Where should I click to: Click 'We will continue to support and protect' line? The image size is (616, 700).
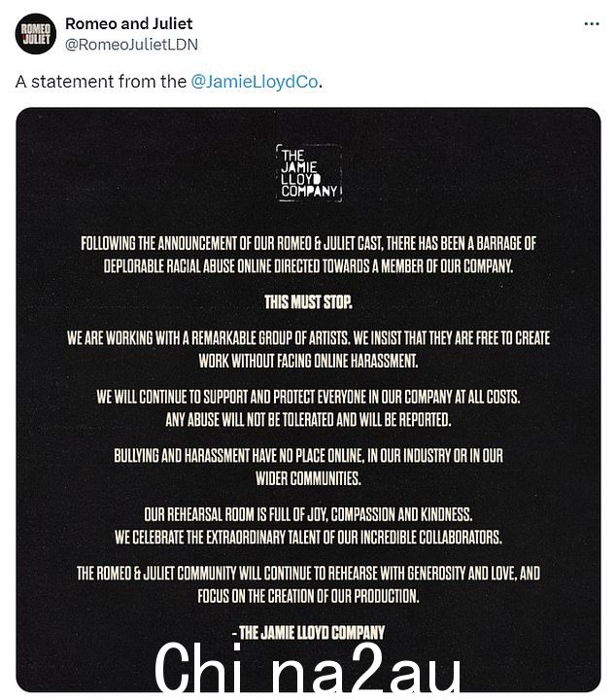308,397
